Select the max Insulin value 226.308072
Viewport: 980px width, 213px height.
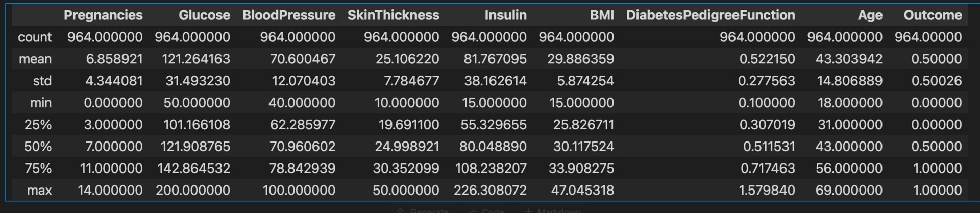pyautogui.click(x=490, y=191)
